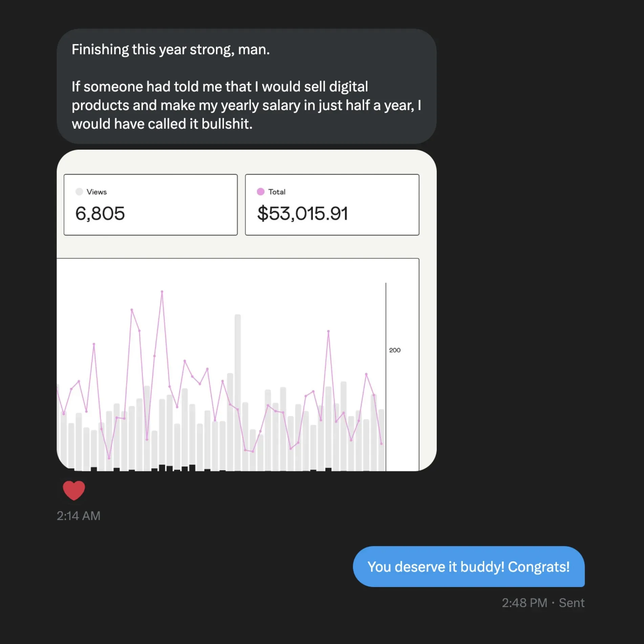
Task: Click the gray Views legend dot
Action: click(x=79, y=192)
